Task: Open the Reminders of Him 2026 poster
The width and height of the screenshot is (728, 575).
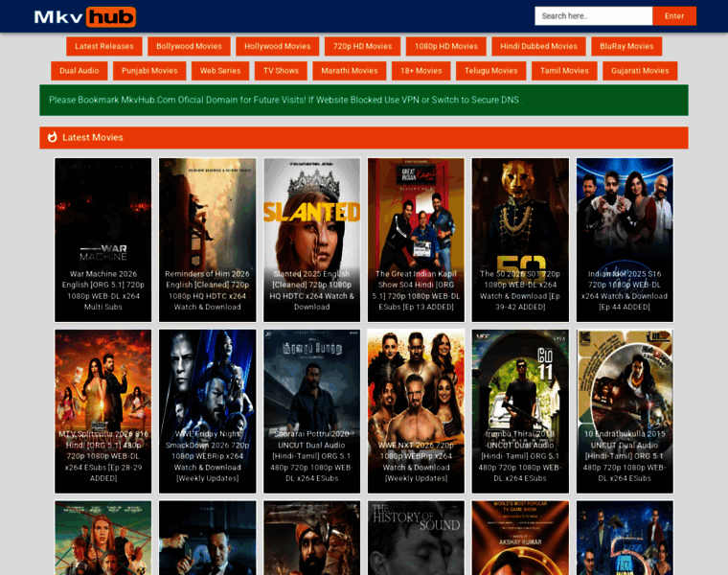Action: tap(208, 240)
